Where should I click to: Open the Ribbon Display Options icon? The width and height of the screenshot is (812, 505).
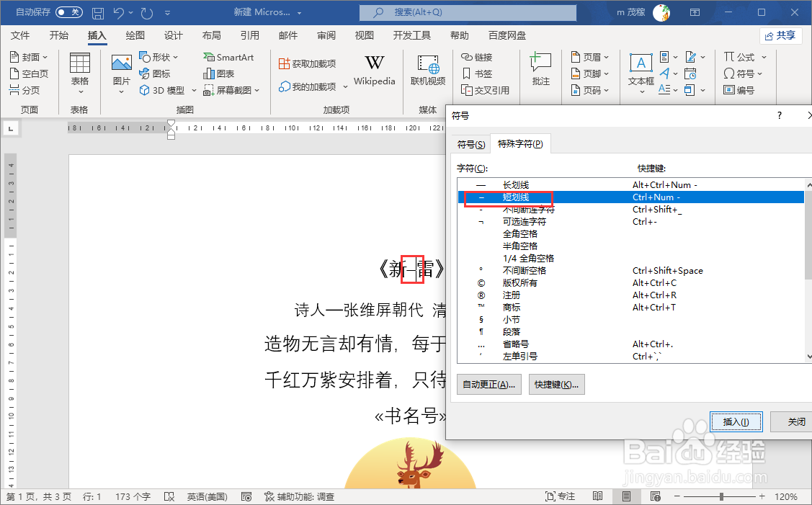[x=695, y=12]
